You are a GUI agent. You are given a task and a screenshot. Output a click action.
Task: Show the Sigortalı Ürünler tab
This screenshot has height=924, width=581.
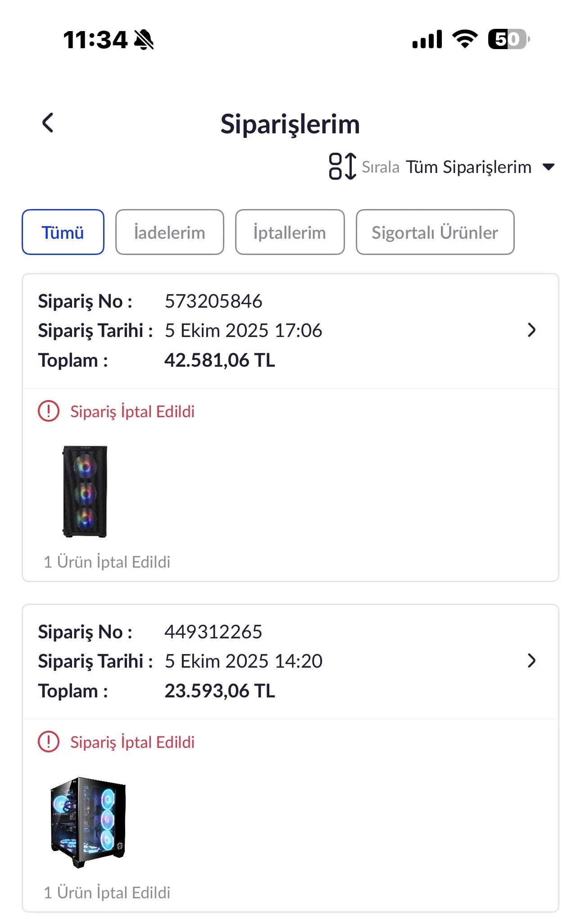pyautogui.click(x=435, y=232)
